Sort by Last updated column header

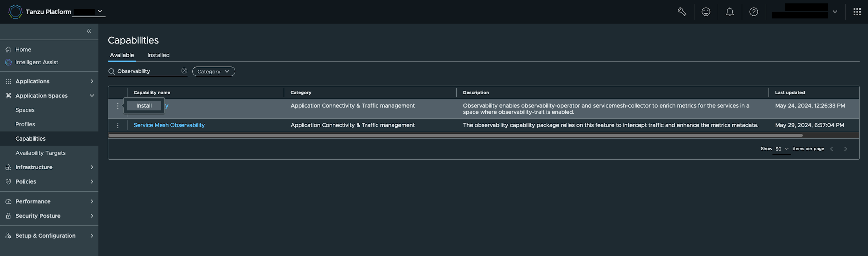(x=790, y=92)
